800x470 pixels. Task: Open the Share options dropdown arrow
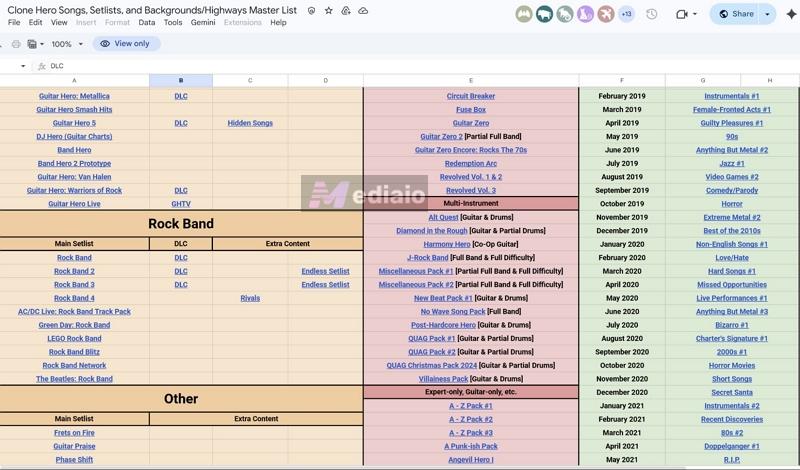coord(767,14)
